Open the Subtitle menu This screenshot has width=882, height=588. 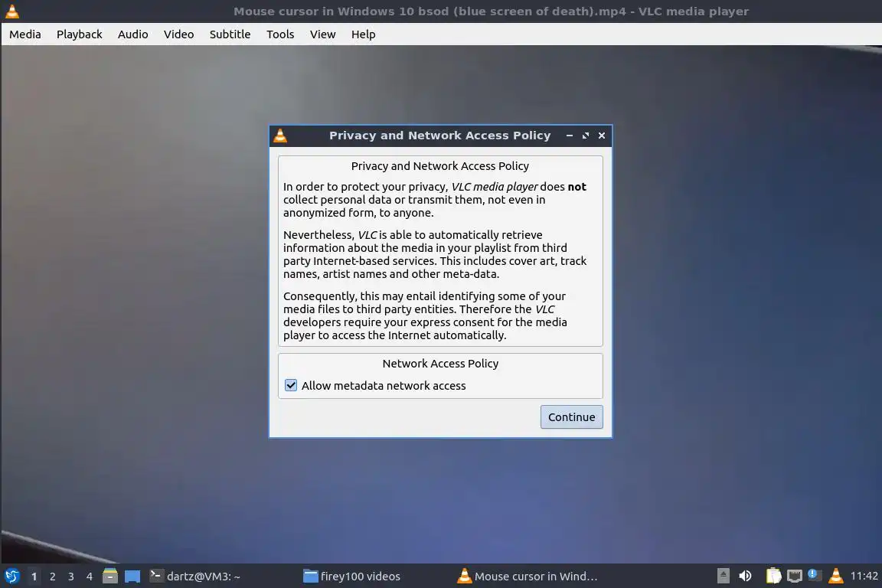pyautogui.click(x=230, y=34)
